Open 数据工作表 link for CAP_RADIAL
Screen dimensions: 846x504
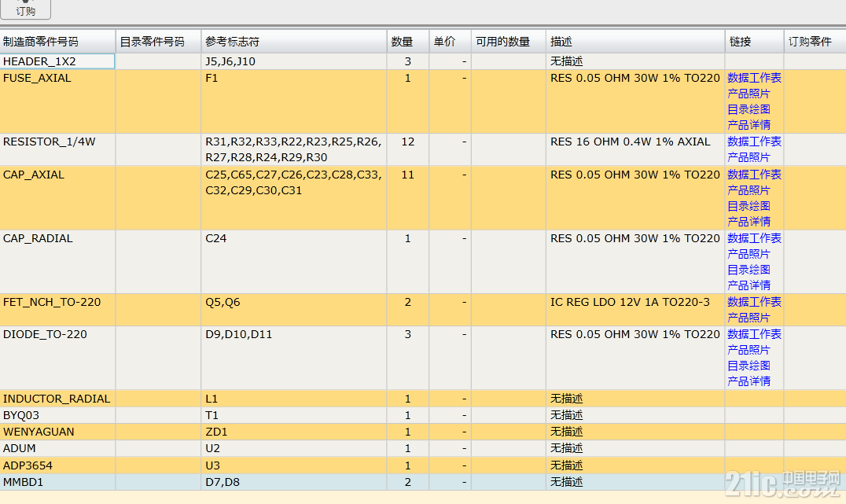(754, 238)
